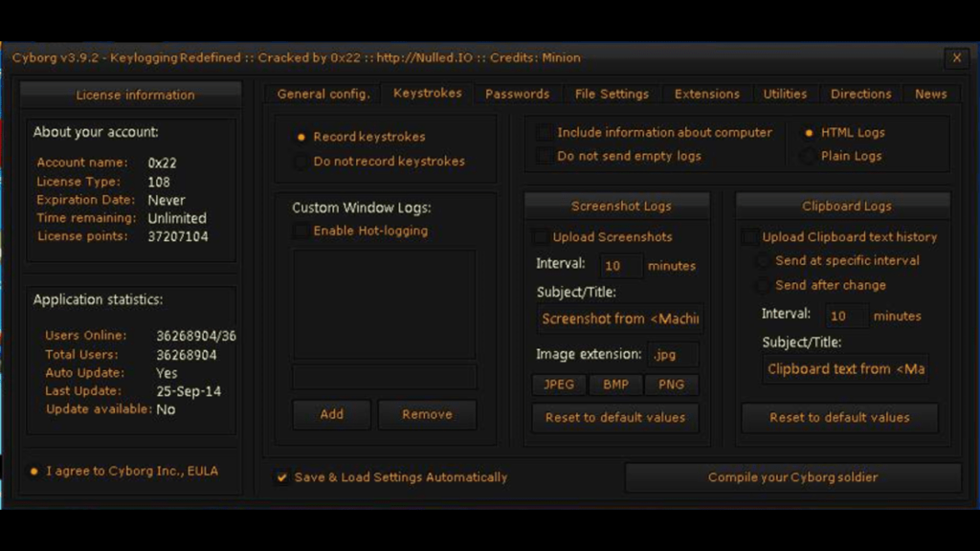The width and height of the screenshot is (980, 551).
Task: Reset Screenshot Logs to default values
Action: coord(615,417)
